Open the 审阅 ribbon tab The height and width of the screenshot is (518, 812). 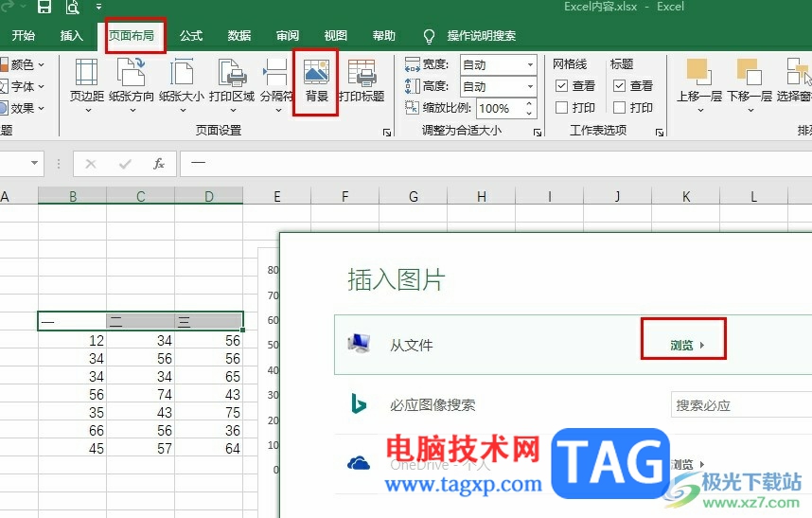pyautogui.click(x=288, y=36)
